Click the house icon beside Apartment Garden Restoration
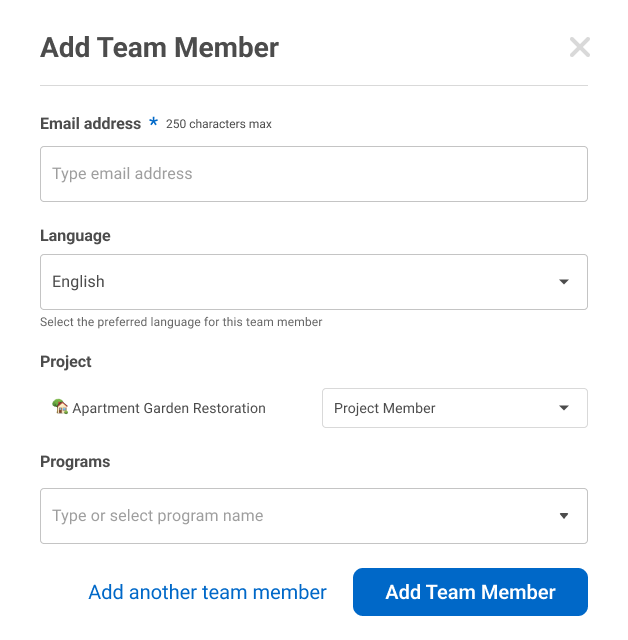This screenshot has width=628, height=640. [60, 407]
